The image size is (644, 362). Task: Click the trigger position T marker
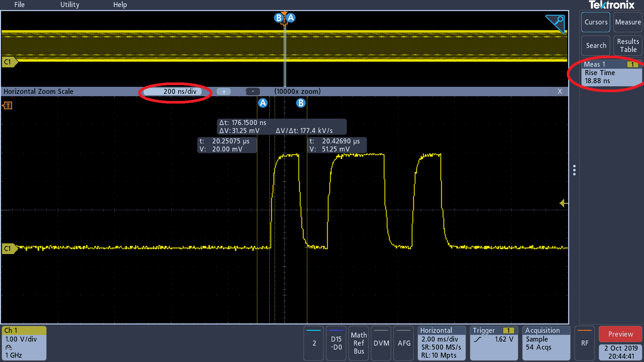(x=7, y=106)
